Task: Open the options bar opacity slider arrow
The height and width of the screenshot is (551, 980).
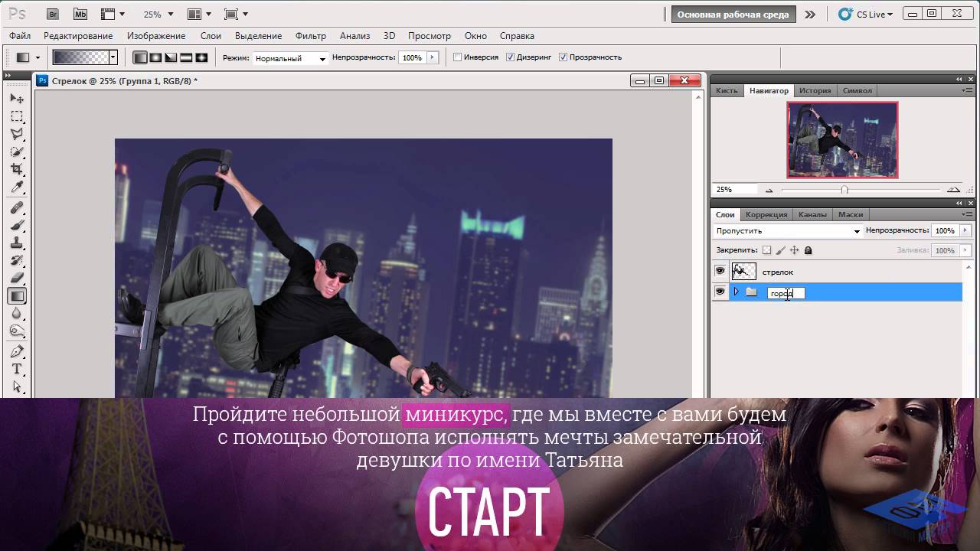Action: coord(433,57)
